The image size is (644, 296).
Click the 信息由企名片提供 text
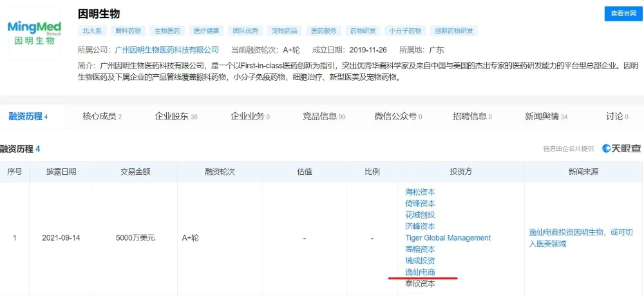tap(569, 149)
